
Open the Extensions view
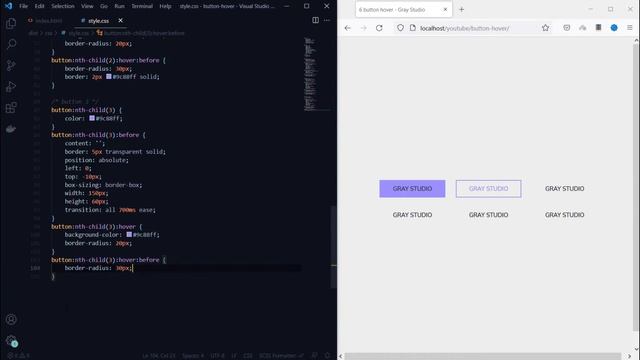(x=11, y=108)
